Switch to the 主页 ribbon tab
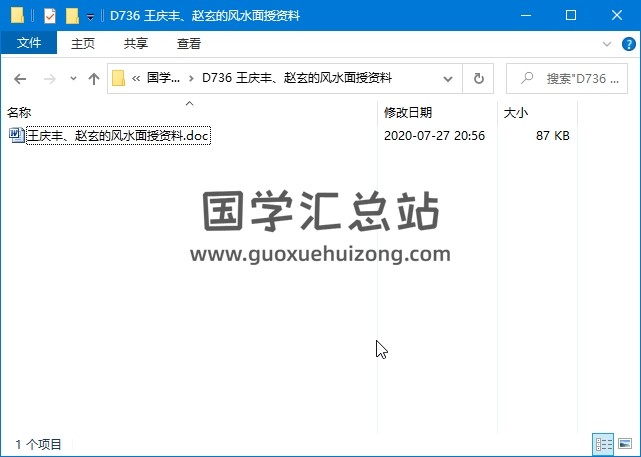The width and height of the screenshot is (641, 457). [83, 43]
